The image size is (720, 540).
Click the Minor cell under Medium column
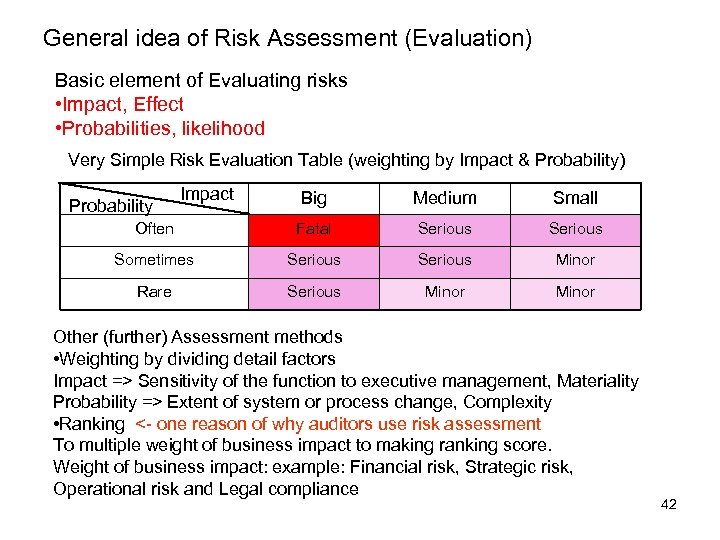[444, 292]
